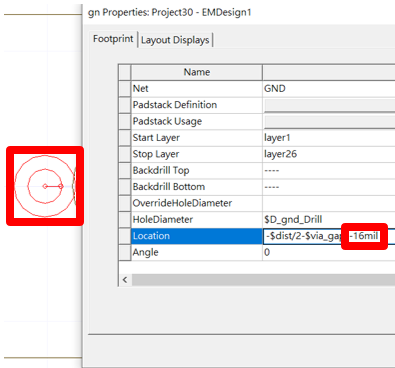The height and width of the screenshot is (368, 395).
Task: Select the Net value GND cell
Action: point(329,89)
